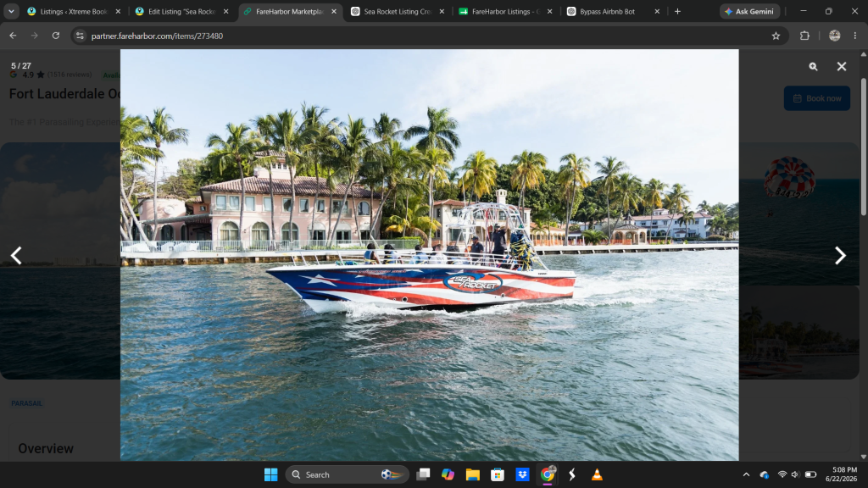Open Dropbox from taskbar
Viewport: 868px width, 488px height.
(x=522, y=474)
